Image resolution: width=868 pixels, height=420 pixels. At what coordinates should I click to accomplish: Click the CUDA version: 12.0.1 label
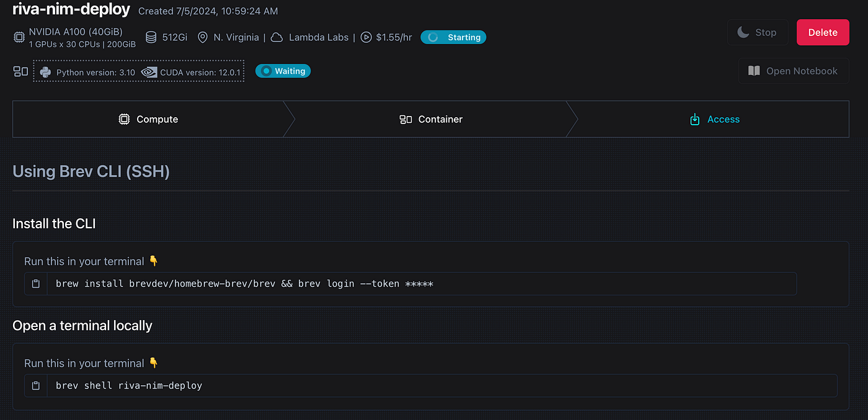(x=200, y=72)
